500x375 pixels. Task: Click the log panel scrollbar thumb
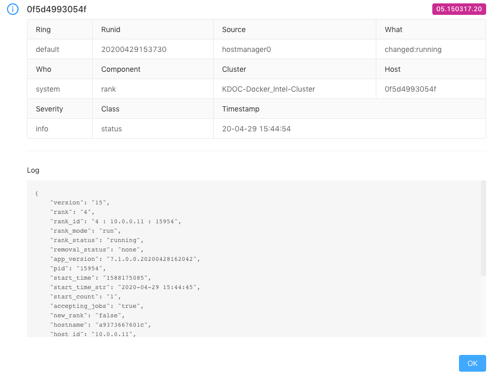[483, 228]
